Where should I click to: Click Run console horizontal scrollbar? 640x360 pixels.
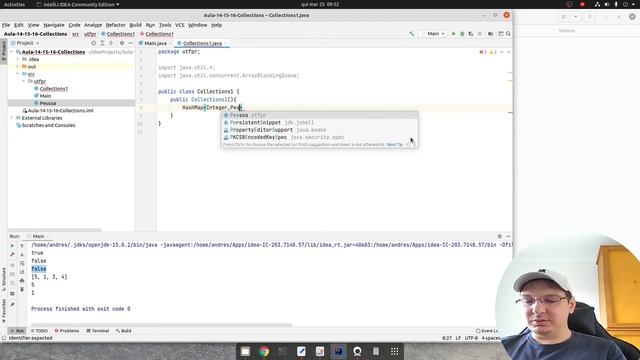point(161,325)
